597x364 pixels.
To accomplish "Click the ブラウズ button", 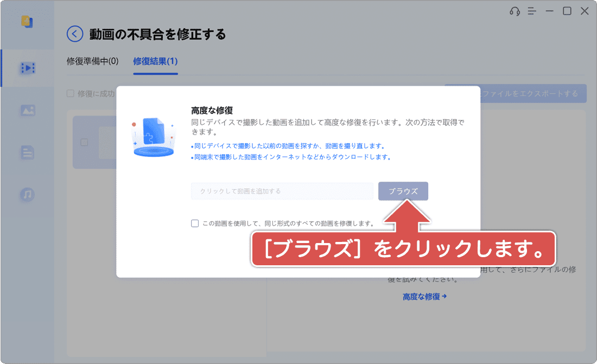I will pyautogui.click(x=403, y=191).
